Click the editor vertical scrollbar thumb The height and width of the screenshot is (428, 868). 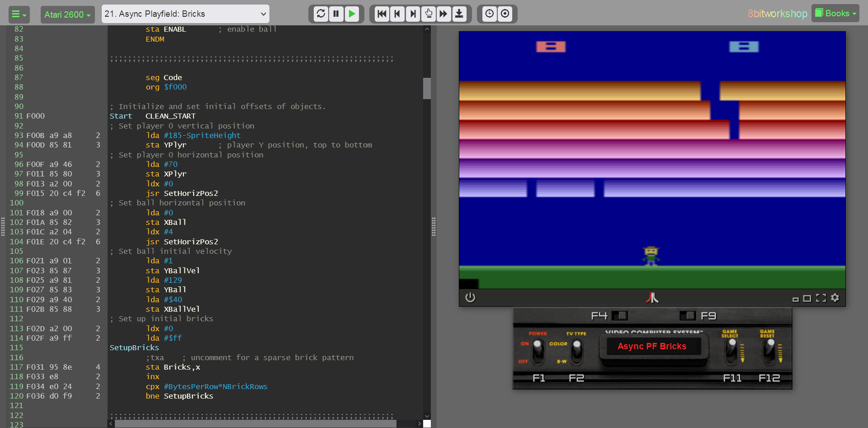[x=427, y=88]
